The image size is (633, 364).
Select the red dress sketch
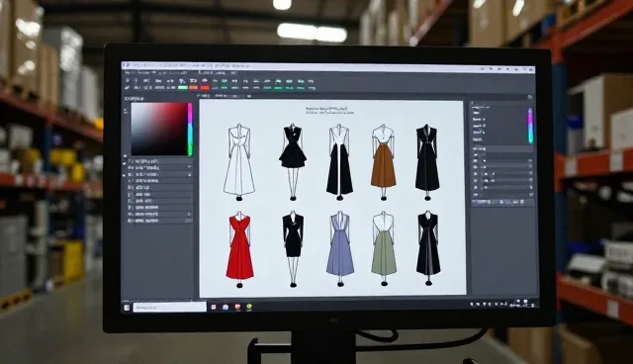tap(239, 249)
